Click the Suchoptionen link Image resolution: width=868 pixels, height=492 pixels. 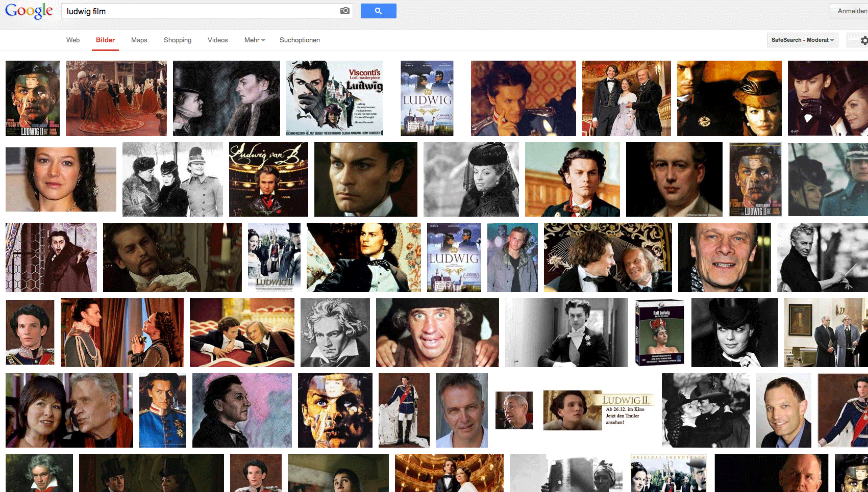[300, 40]
